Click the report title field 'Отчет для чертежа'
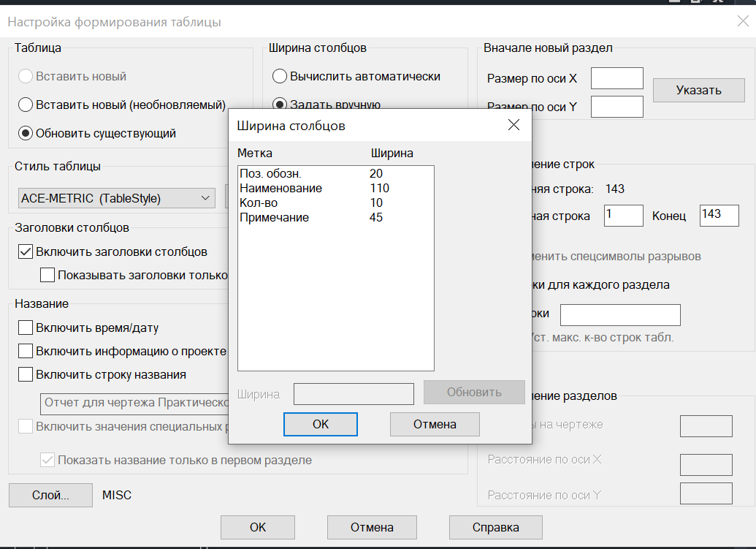756x549 pixels. point(135,404)
